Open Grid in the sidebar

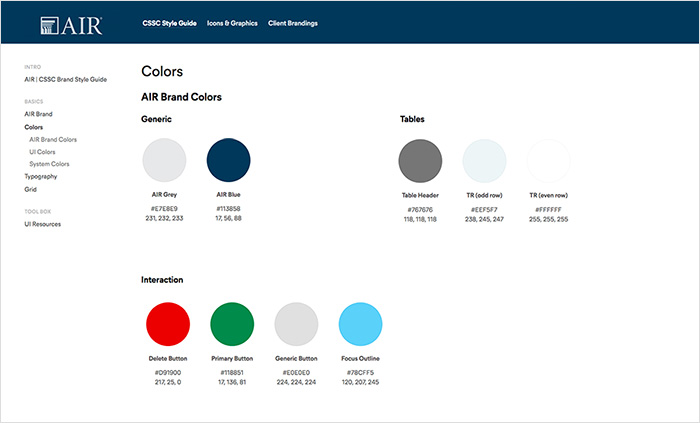point(30,189)
